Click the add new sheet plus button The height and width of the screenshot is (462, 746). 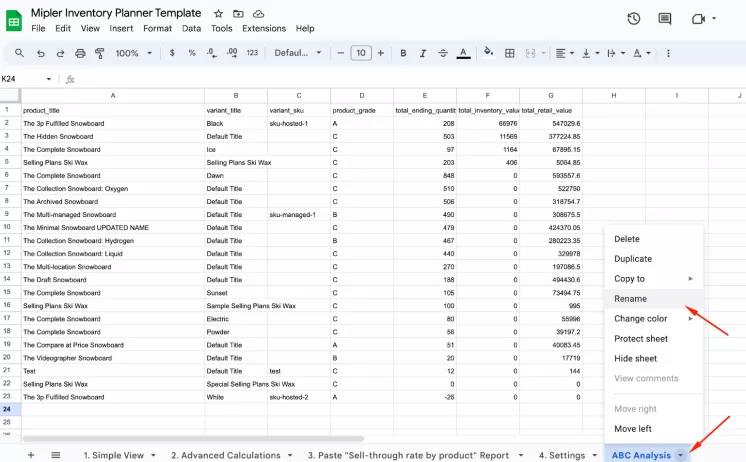[x=30, y=455]
